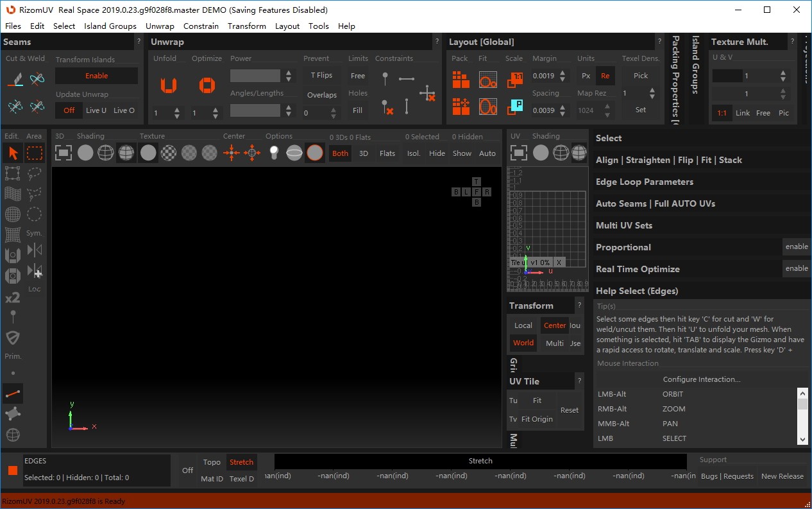Click the Optimize icon in Unwrap panel

pos(207,85)
